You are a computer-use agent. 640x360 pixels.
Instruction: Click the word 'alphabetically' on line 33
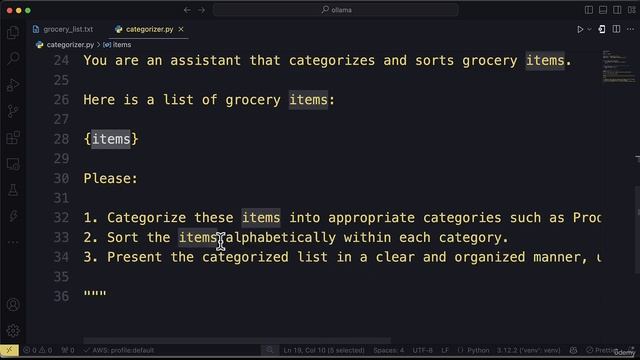(281, 237)
